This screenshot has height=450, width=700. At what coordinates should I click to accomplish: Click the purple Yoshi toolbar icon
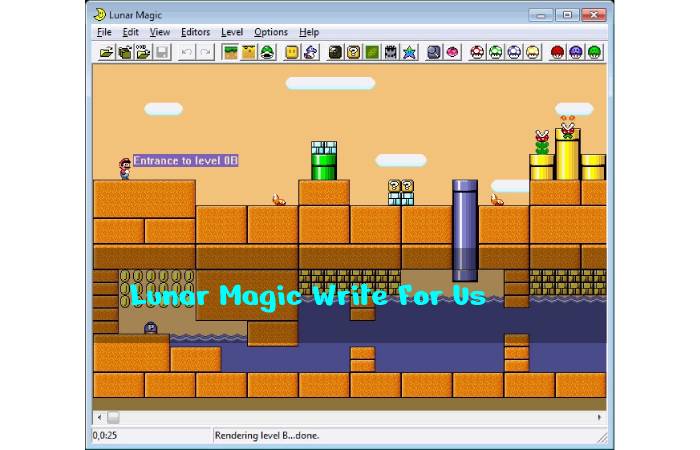tap(311, 52)
